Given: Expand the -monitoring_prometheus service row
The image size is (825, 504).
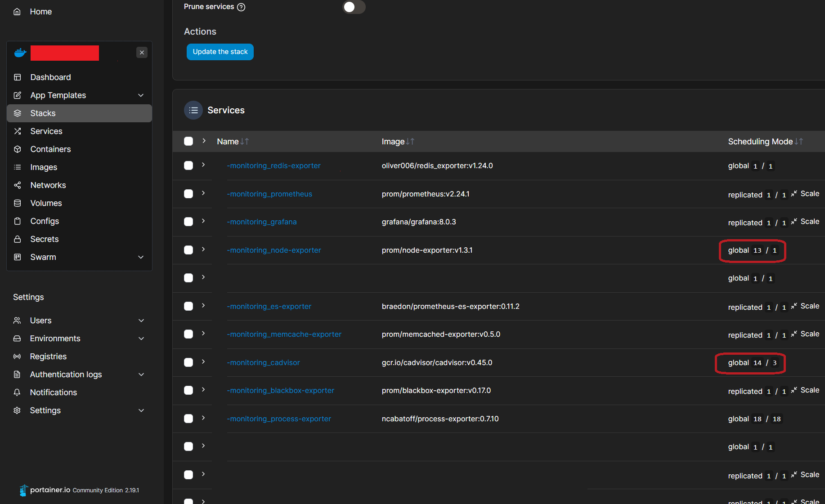Looking at the screenshot, I should (x=203, y=193).
